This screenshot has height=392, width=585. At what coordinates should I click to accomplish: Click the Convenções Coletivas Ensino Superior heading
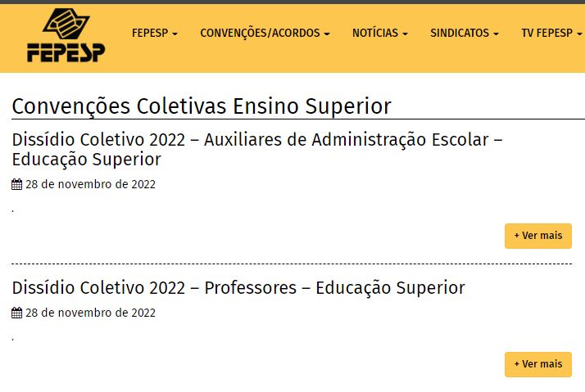coord(202,106)
